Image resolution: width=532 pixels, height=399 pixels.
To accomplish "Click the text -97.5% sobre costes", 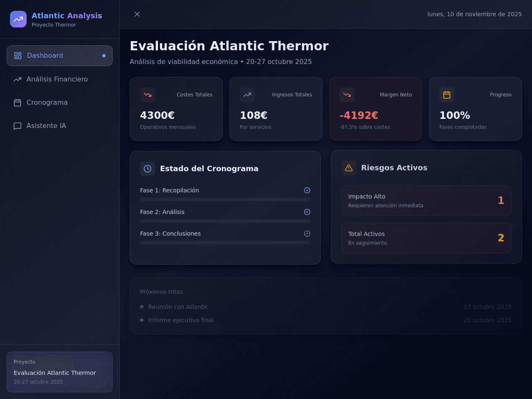I will pos(365,127).
